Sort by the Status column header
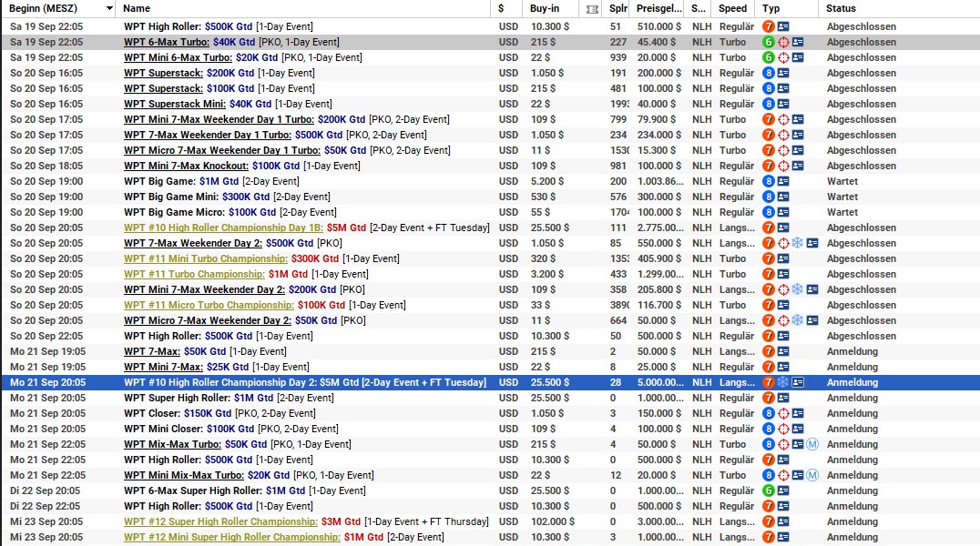The image size is (980, 546). (x=841, y=9)
